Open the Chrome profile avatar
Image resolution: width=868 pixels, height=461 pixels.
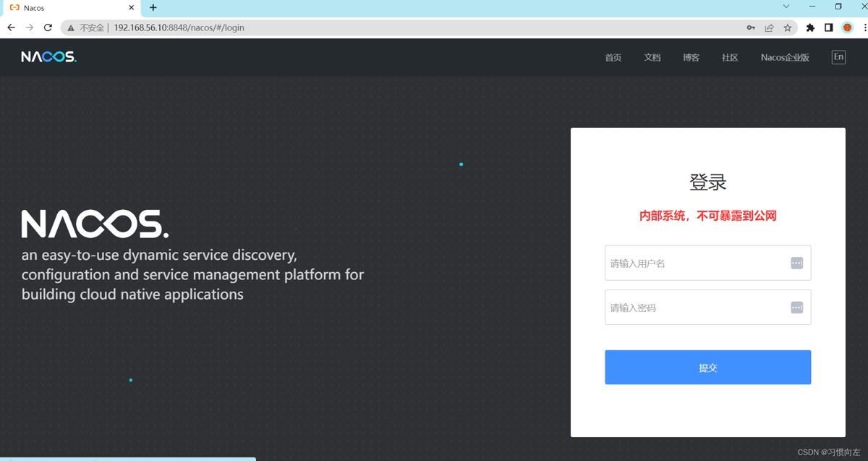coord(848,28)
